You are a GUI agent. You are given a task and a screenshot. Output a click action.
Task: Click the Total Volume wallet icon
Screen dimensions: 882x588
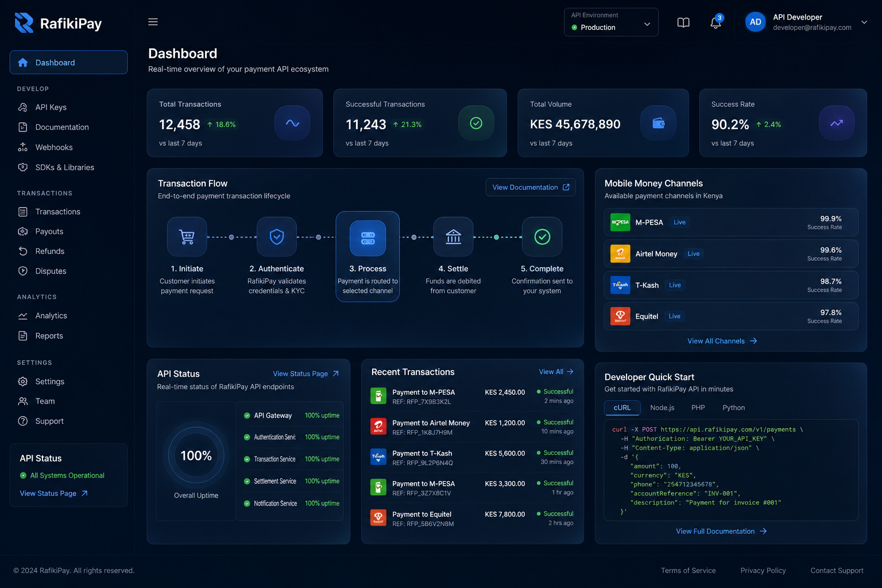coord(659,123)
